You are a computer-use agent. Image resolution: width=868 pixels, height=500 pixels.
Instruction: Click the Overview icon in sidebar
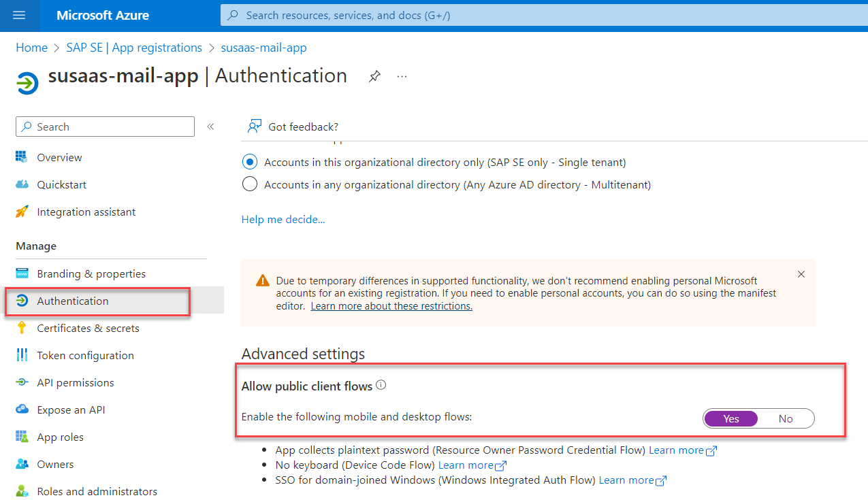[22, 157]
